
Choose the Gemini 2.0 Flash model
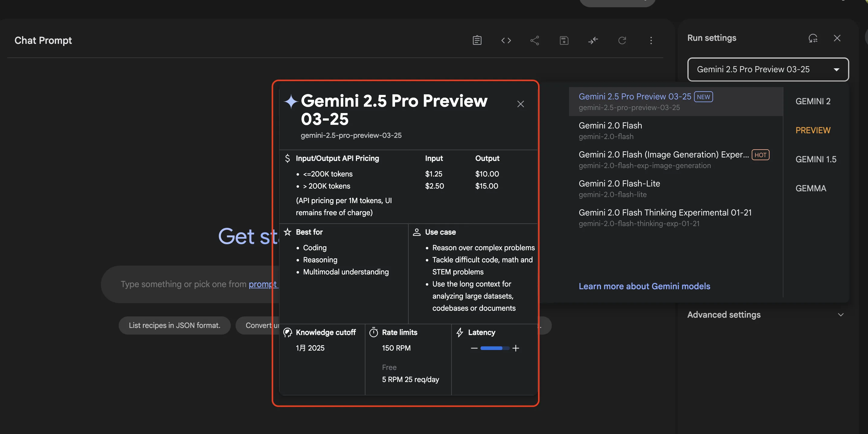(x=676, y=131)
